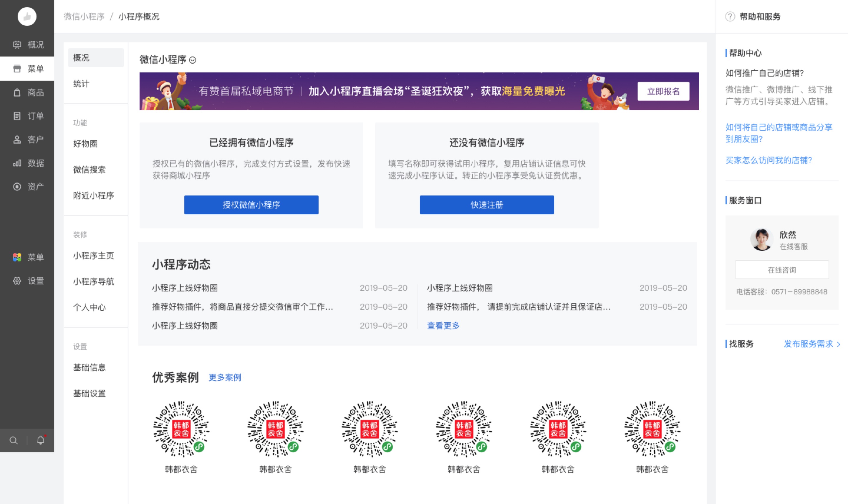Click the search magnifier icon at bottom left
This screenshot has height=504, width=848.
pos(14,440)
